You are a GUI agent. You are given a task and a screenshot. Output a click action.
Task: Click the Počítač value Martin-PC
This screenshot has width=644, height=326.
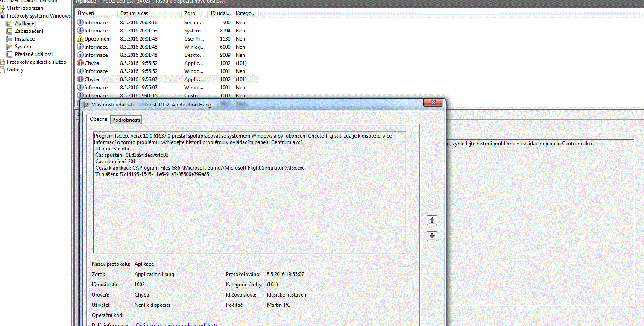pos(278,305)
